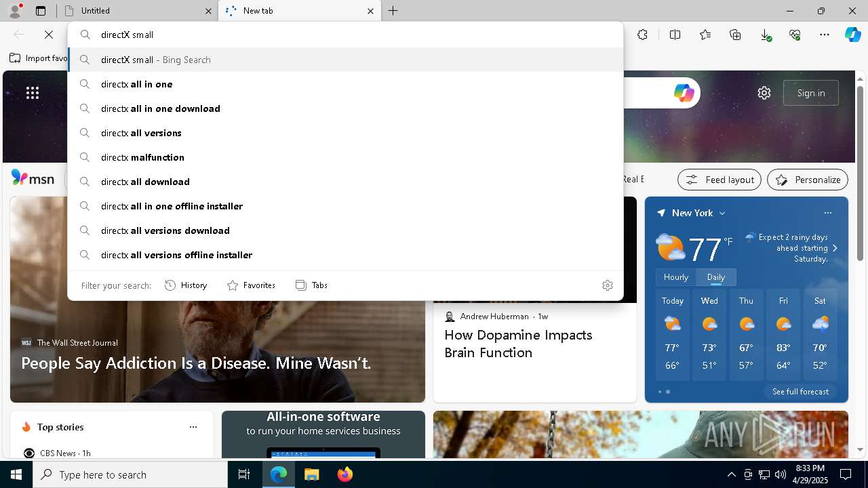The width and height of the screenshot is (868, 488).
Task: Click the address bar text field
Action: pyautogui.click(x=345, y=35)
